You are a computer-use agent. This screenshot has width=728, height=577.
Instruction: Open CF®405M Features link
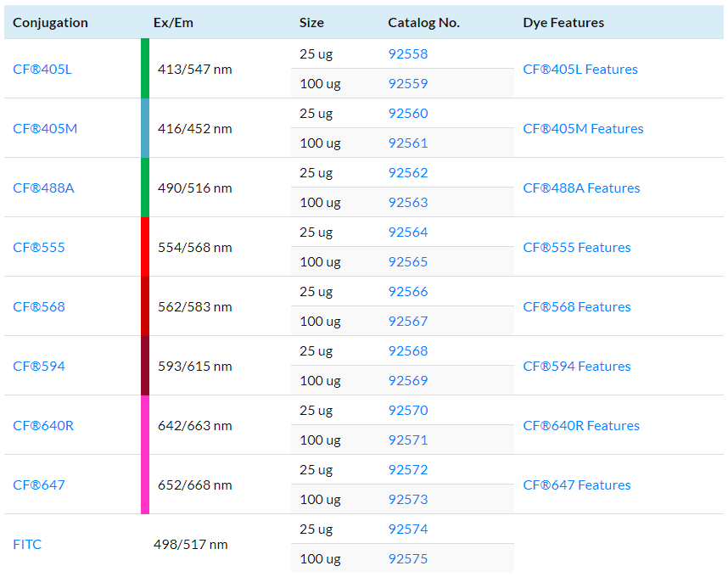pos(583,129)
